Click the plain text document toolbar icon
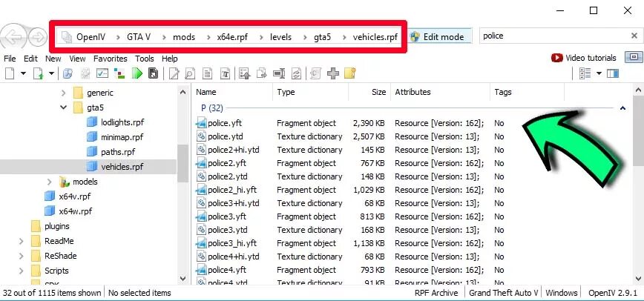 point(208,73)
